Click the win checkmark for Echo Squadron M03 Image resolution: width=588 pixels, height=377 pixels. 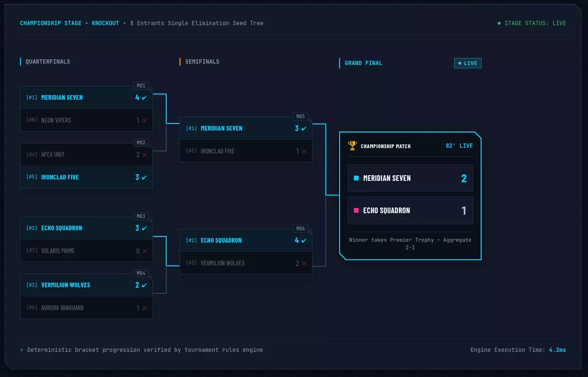[144, 228]
